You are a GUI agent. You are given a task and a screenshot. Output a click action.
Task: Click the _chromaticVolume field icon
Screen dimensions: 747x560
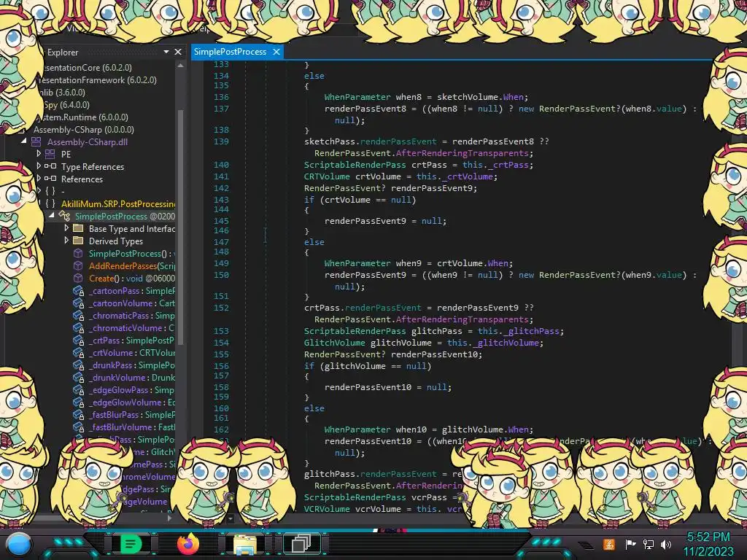pyautogui.click(x=79, y=328)
